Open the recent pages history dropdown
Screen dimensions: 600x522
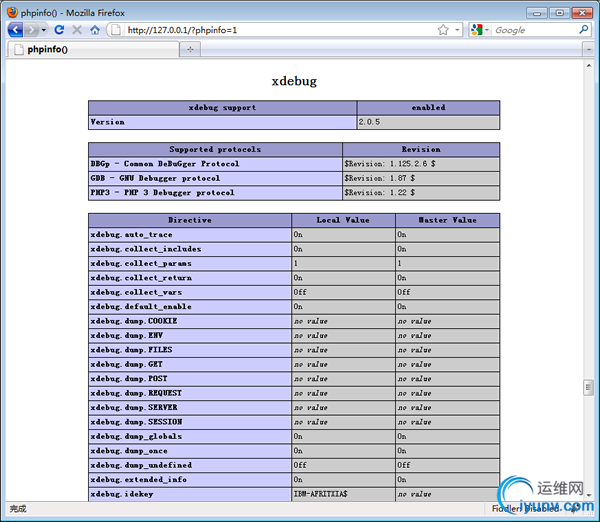pos(44,30)
